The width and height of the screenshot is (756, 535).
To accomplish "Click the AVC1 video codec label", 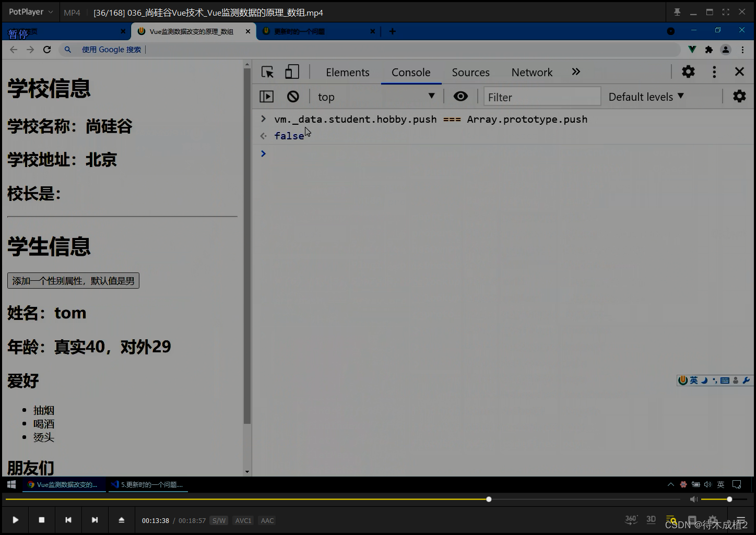I will click(243, 520).
